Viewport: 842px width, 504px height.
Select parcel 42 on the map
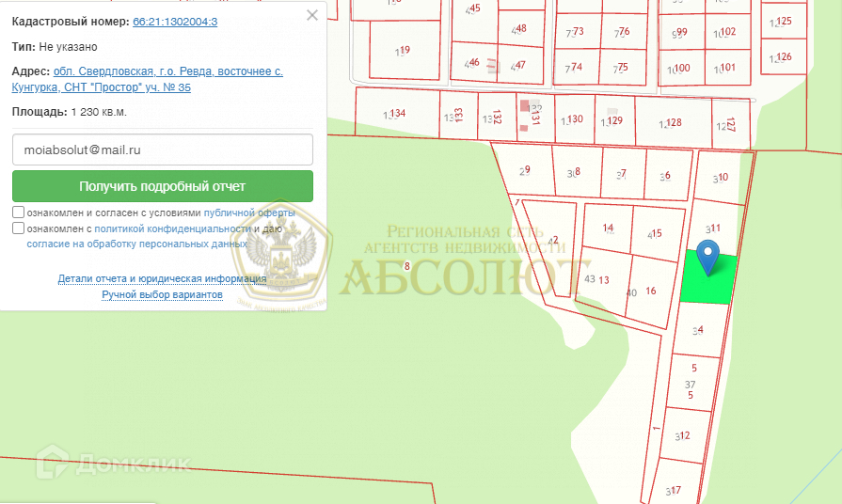click(553, 240)
